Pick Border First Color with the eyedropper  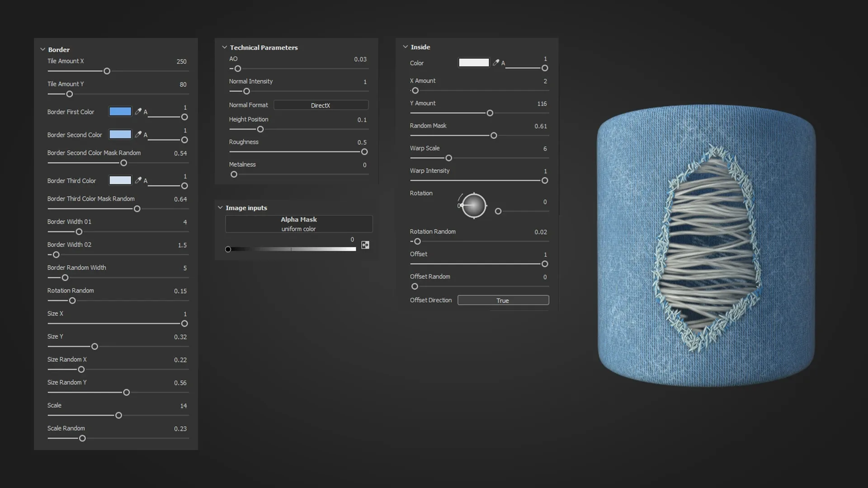[x=138, y=111]
